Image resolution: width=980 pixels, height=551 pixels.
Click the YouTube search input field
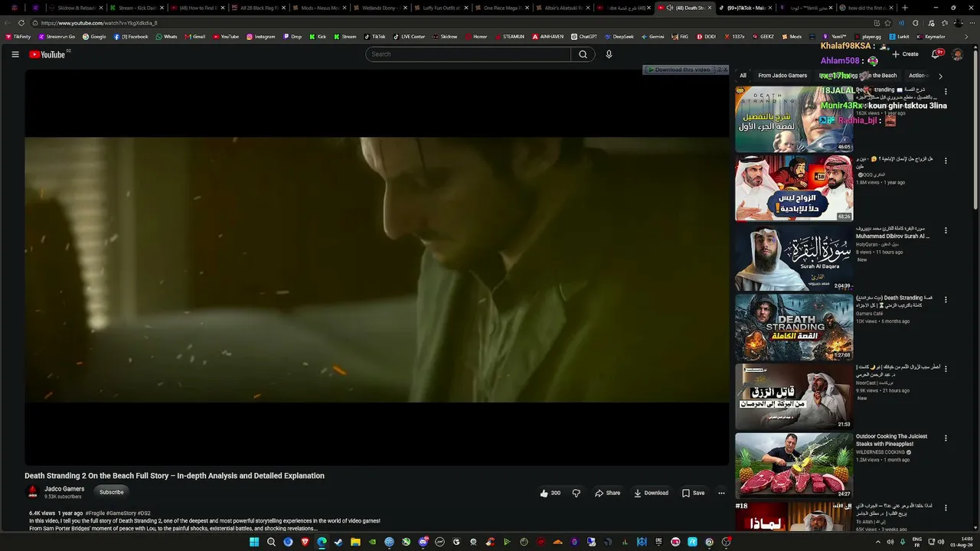pos(468,54)
